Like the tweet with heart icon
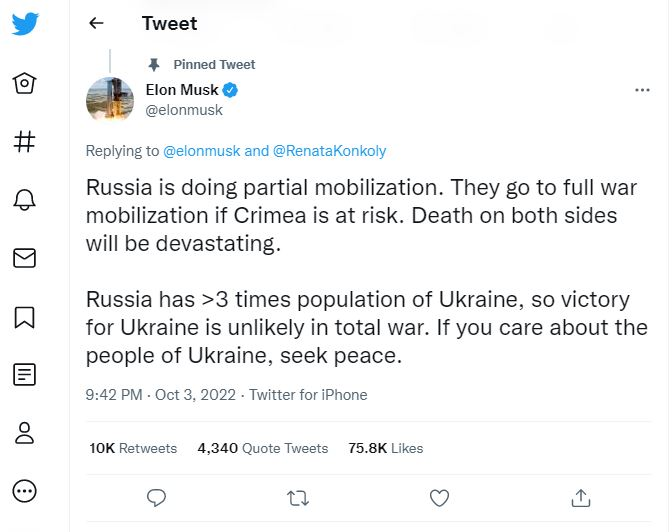 [438, 496]
